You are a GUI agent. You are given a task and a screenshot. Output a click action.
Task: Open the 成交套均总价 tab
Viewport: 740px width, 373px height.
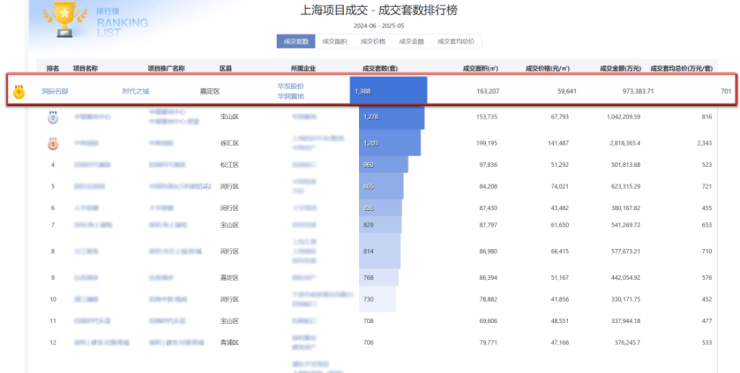pos(455,41)
